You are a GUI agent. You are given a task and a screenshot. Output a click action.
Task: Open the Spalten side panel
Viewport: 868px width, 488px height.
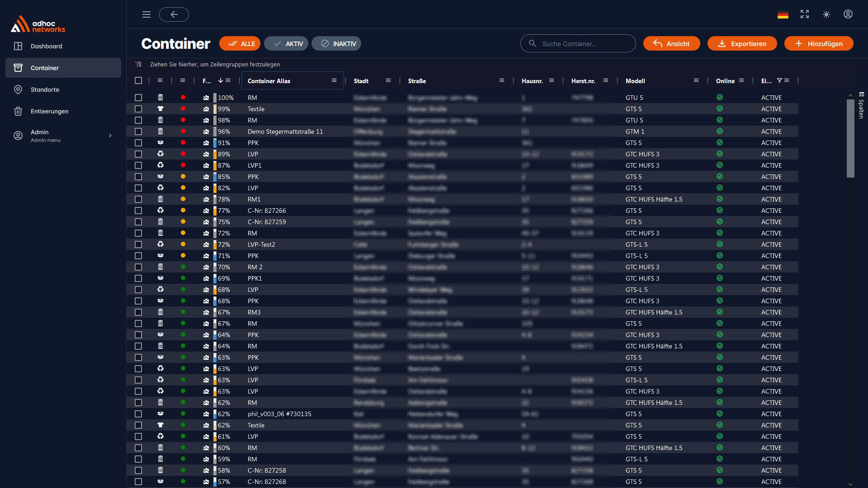point(861,105)
